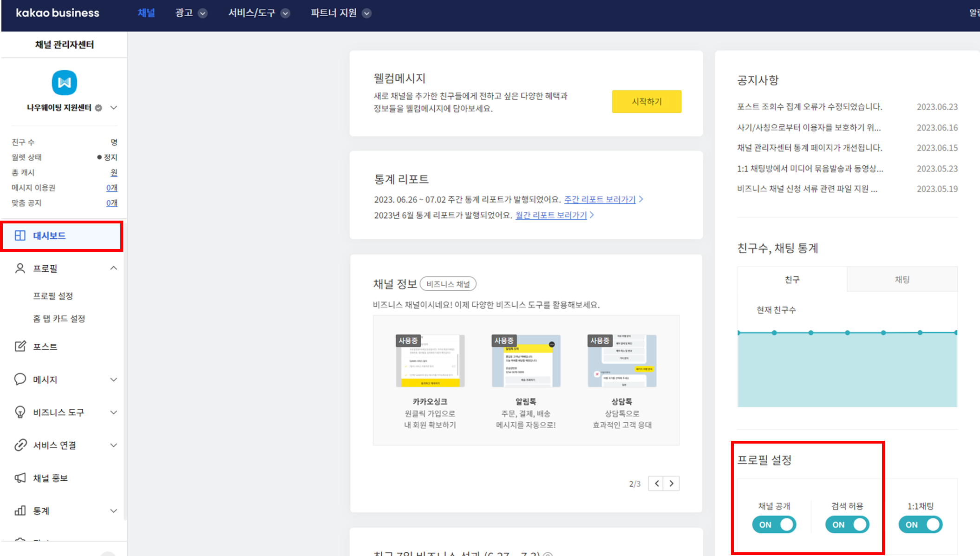Viewport: 980px width, 556px height.
Task: Click arrow after 월간 리포트 보러가기
Action: point(592,215)
